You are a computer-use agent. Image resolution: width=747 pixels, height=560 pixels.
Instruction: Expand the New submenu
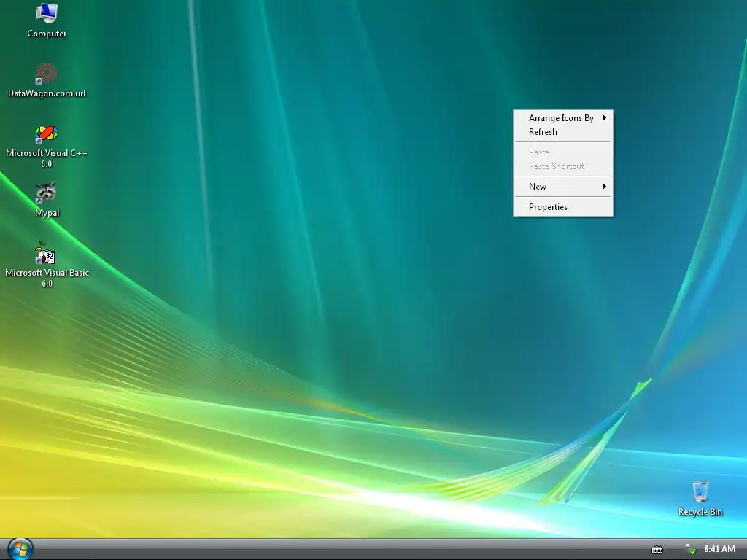pyautogui.click(x=563, y=187)
